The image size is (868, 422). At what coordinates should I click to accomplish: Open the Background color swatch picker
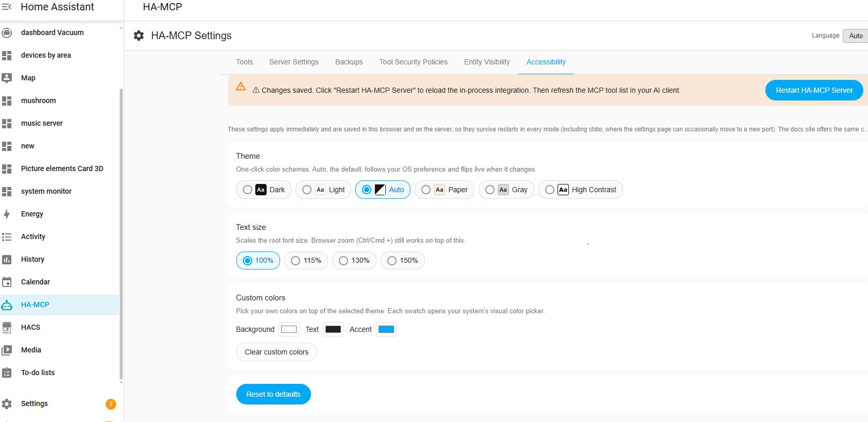289,329
